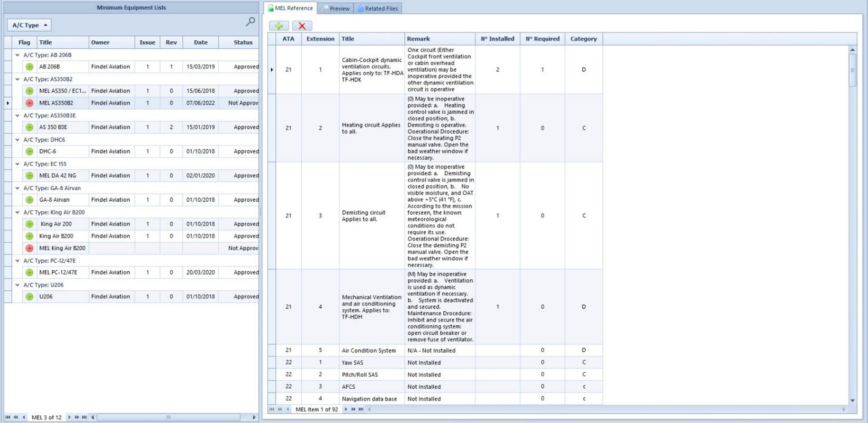Select the 'AFCS' item row

click(435, 387)
